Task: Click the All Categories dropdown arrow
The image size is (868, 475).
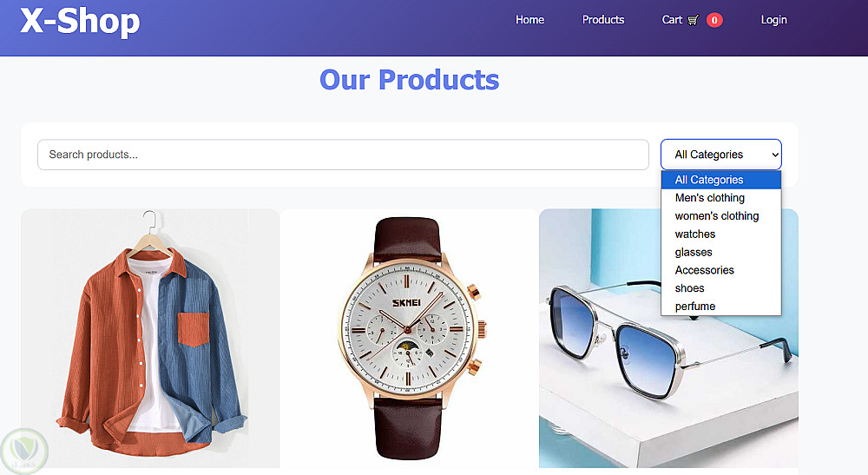Action: point(775,155)
